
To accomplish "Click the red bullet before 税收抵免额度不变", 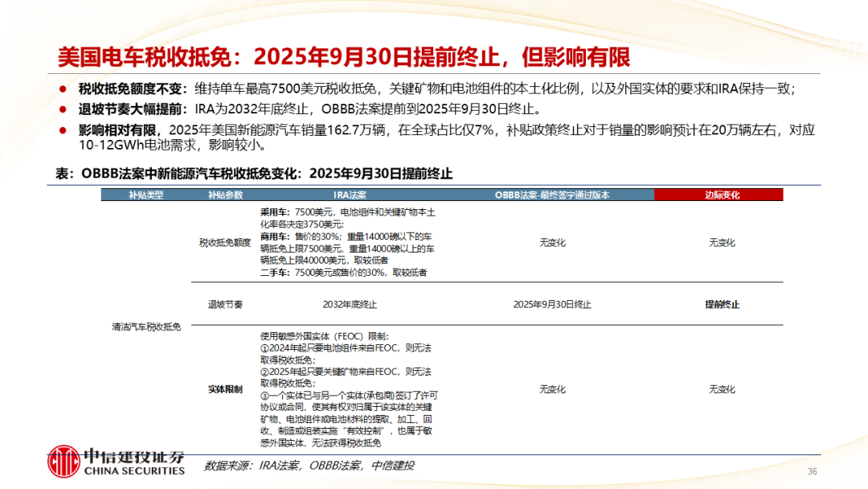I will (62, 89).
